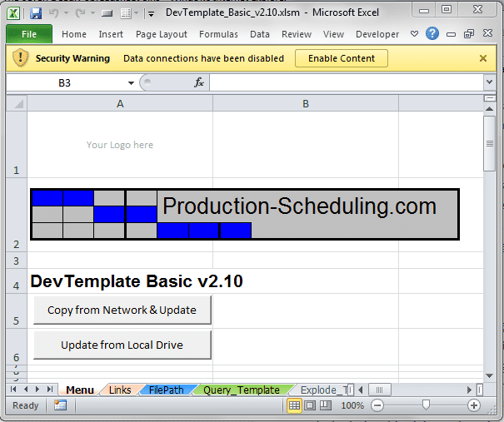The image size is (504, 422).
Task: Switch to the FilePath sheet tab
Action: [x=166, y=390]
